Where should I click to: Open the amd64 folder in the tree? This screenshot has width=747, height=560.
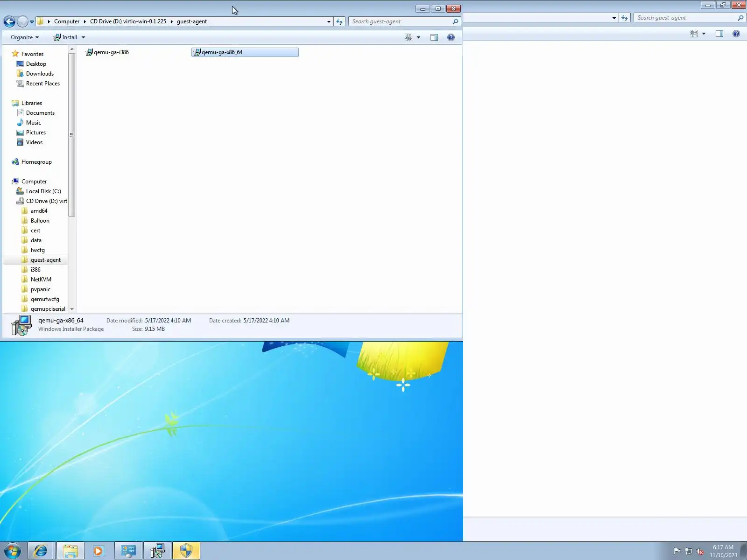tap(39, 211)
